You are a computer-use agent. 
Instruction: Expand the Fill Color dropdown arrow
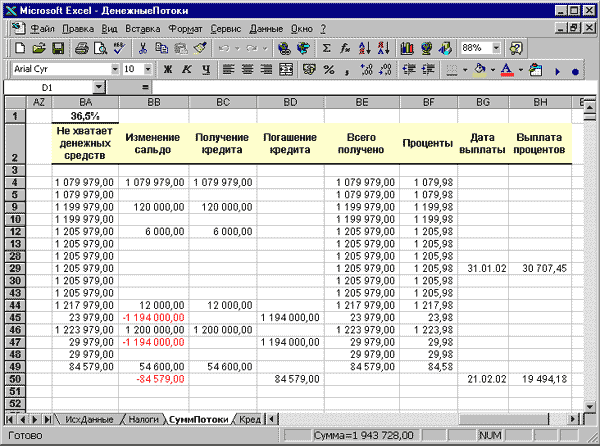[x=493, y=70]
